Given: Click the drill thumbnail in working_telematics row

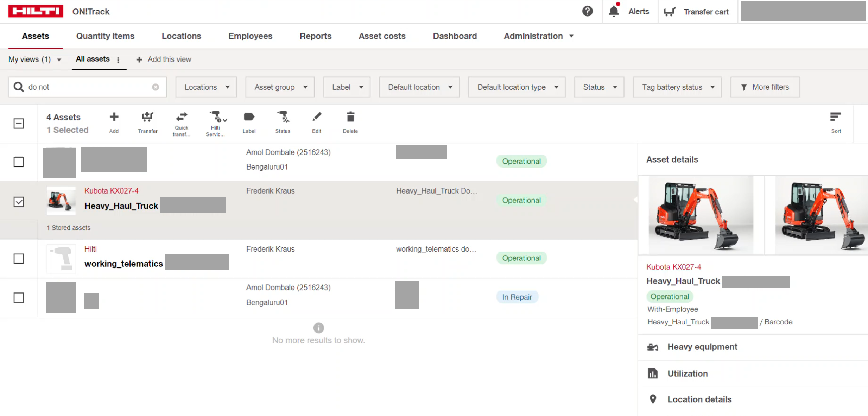Looking at the screenshot, I should 61,259.
